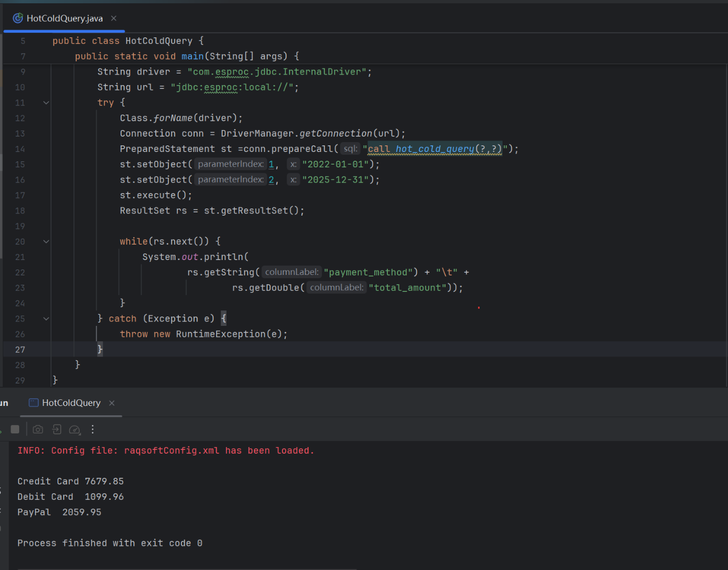This screenshot has height=570, width=728.
Task: Open the Run toolbar more options menu
Action: [x=93, y=430]
